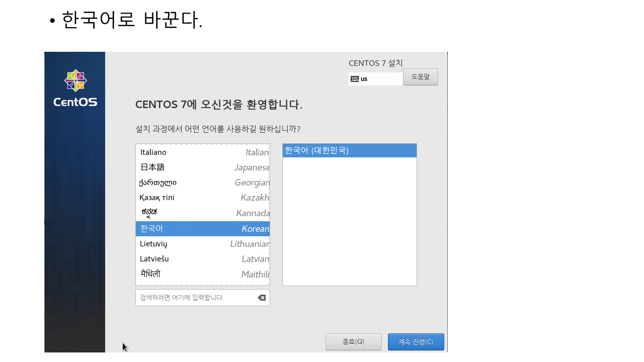This screenshot has height=362, width=644.
Task: Click the CentOS logo icon
Action: [75, 80]
